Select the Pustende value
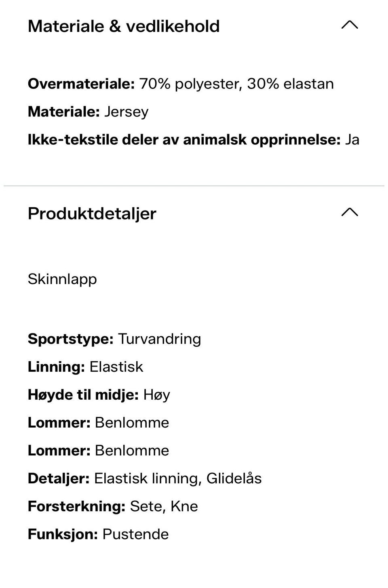The image size is (388, 588). [135, 534]
